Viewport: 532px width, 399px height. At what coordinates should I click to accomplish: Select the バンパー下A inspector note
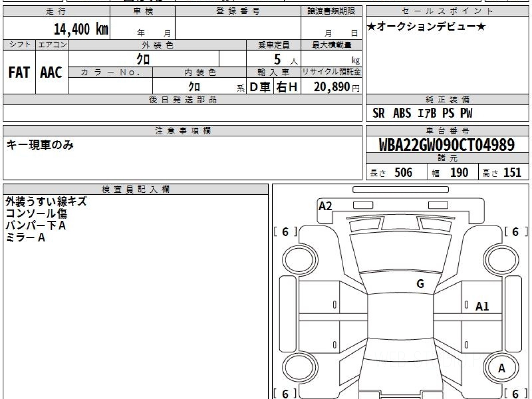point(36,226)
